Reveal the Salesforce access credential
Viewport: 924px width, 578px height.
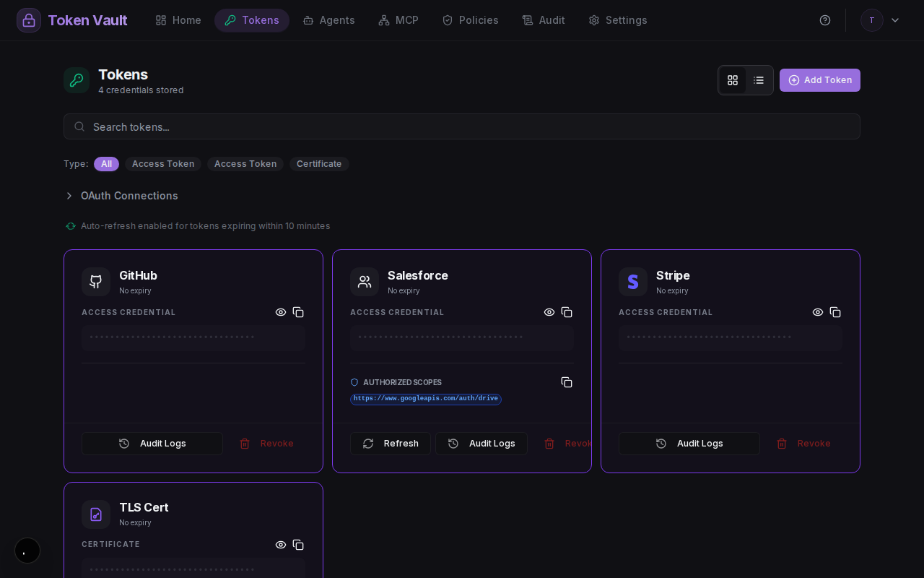click(549, 312)
